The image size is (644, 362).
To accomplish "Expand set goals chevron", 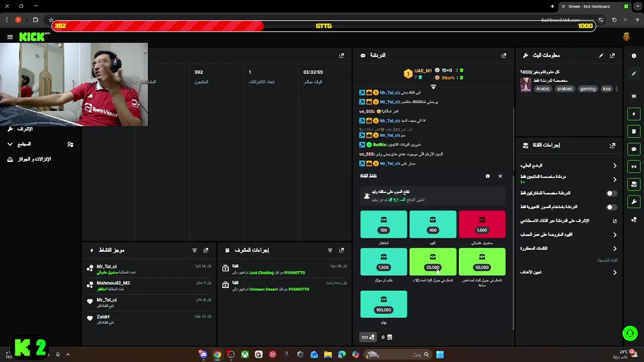I will [x=615, y=273].
